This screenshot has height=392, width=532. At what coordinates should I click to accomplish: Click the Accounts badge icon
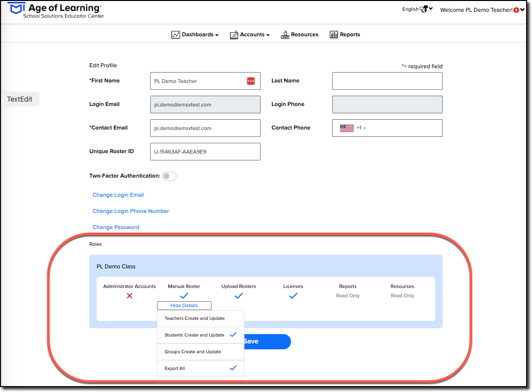click(x=234, y=34)
